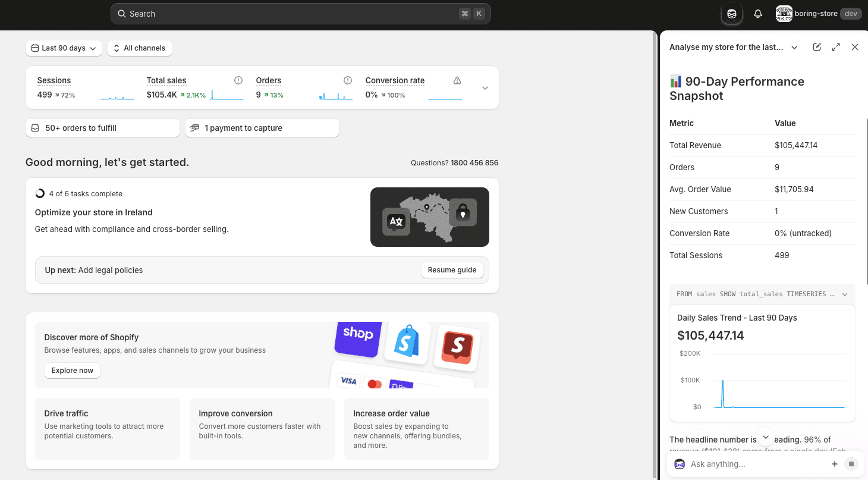The width and height of the screenshot is (868, 480).
Task: Stop the assistant response generation
Action: coord(851,464)
